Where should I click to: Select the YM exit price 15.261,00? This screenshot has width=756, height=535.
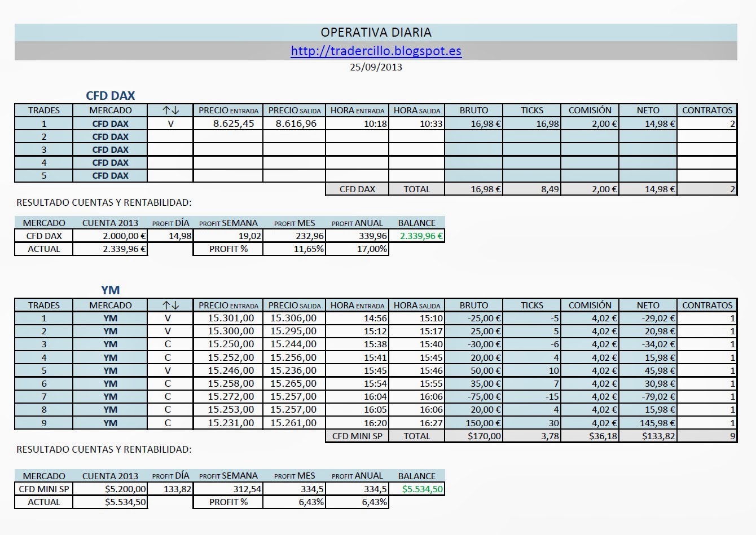pos(293,423)
